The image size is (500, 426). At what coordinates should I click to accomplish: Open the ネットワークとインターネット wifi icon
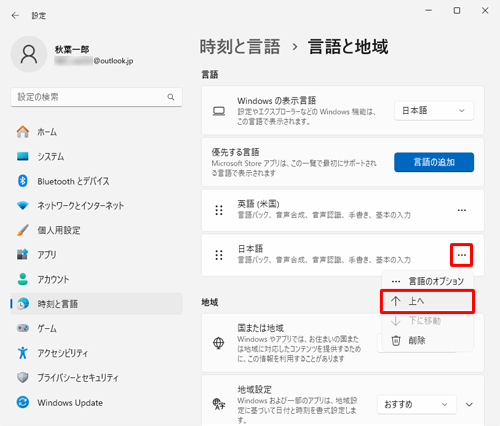[23, 206]
